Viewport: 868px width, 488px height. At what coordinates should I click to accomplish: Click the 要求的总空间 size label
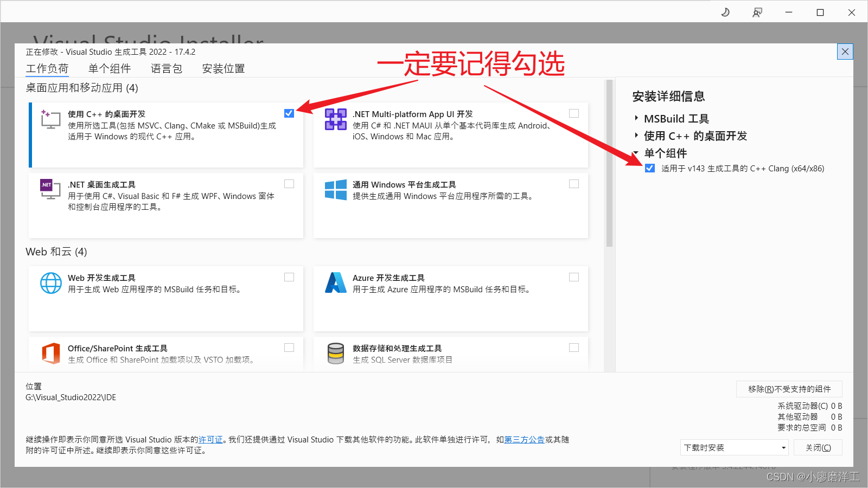tap(802, 427)
